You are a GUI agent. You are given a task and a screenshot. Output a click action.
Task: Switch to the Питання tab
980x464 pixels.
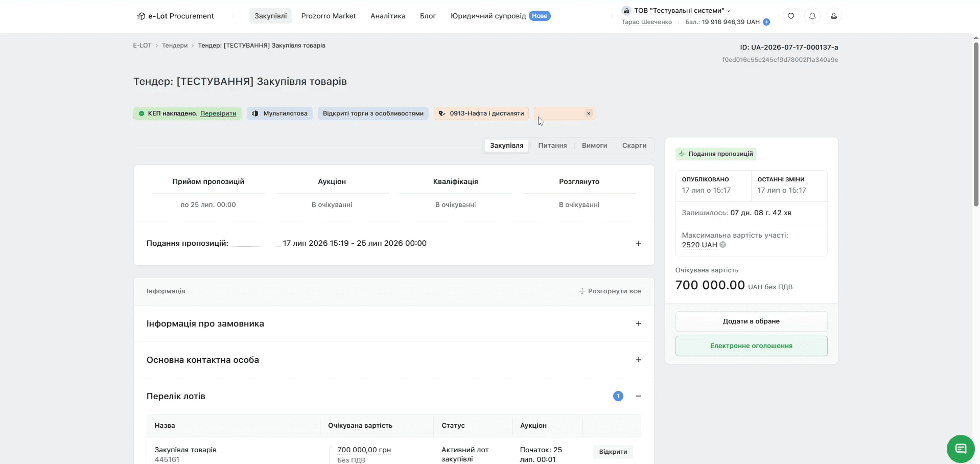(x=552, y=146)
